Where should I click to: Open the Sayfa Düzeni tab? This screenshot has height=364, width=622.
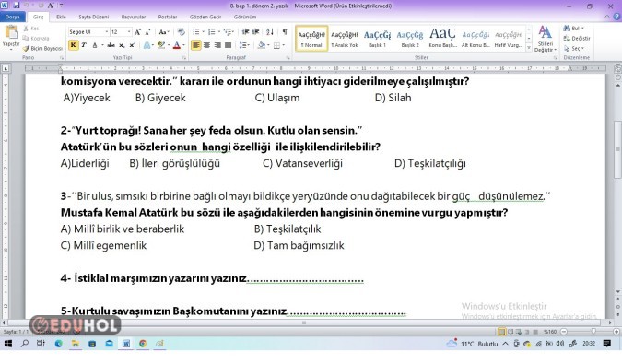[x=94, y=17]
